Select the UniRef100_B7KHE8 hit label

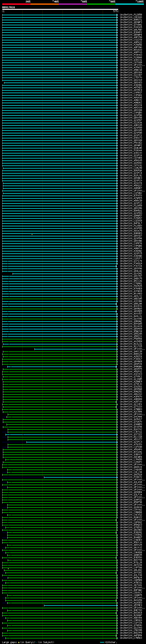pyautogui.click(x=131, y=289)
